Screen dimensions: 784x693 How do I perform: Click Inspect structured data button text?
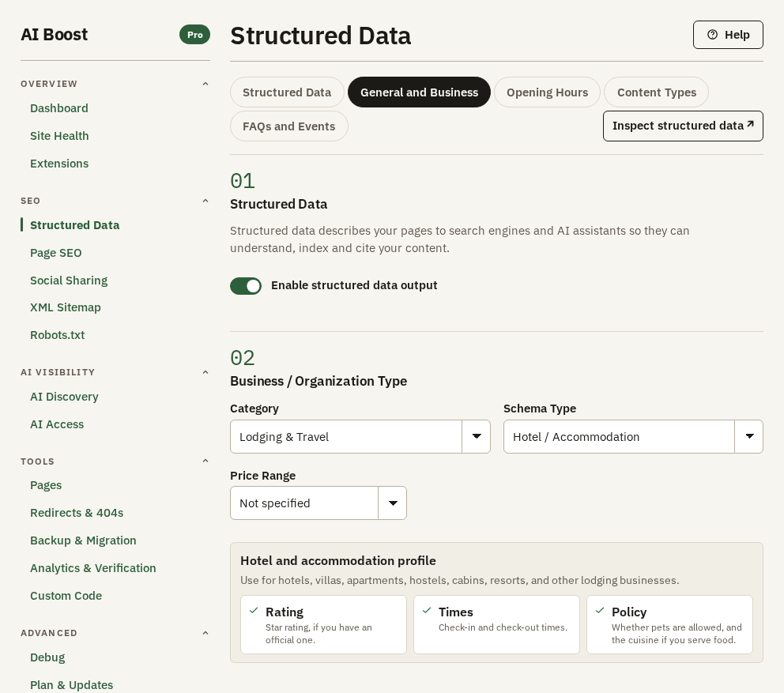tap(678, 126)
